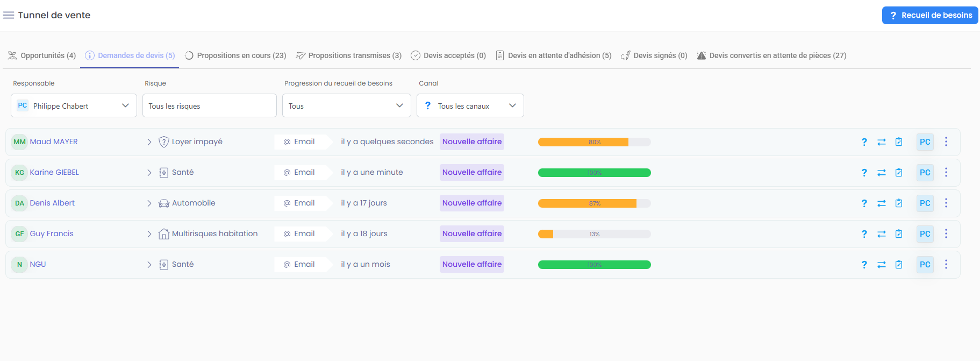The image size is (980, 361).
Task: Click the question mark icon in Maud MAYER's row
Action: [x=864, y=142]
